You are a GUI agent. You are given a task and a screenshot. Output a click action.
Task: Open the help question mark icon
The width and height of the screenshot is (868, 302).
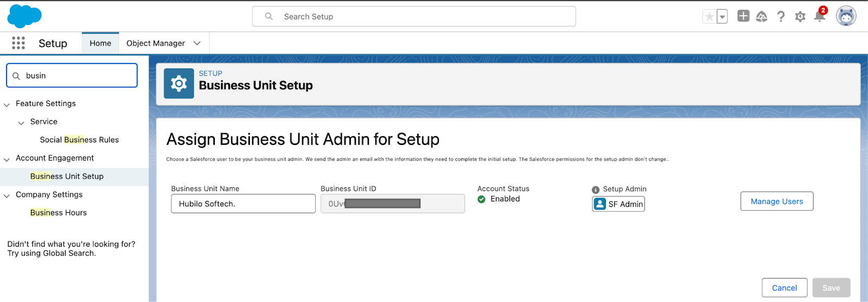781,17
